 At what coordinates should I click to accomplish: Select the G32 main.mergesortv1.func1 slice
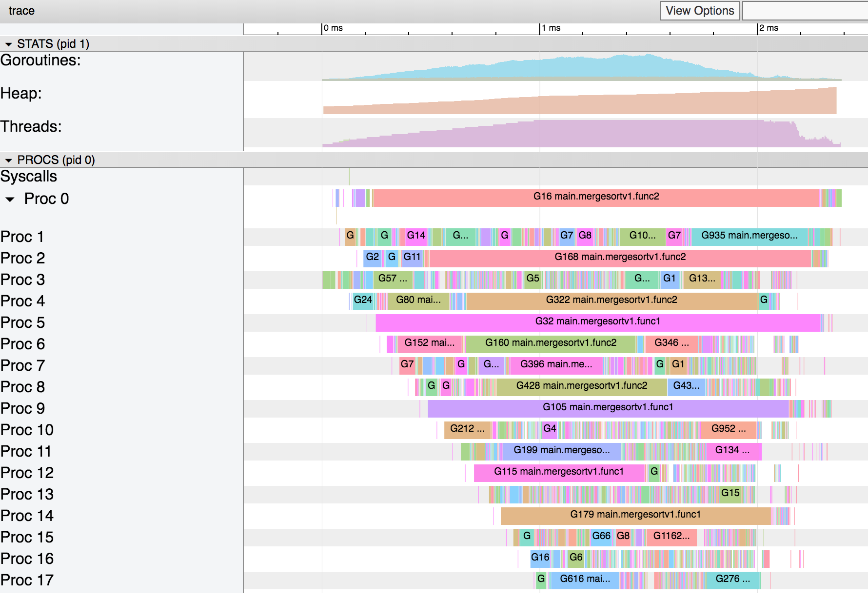598,322
